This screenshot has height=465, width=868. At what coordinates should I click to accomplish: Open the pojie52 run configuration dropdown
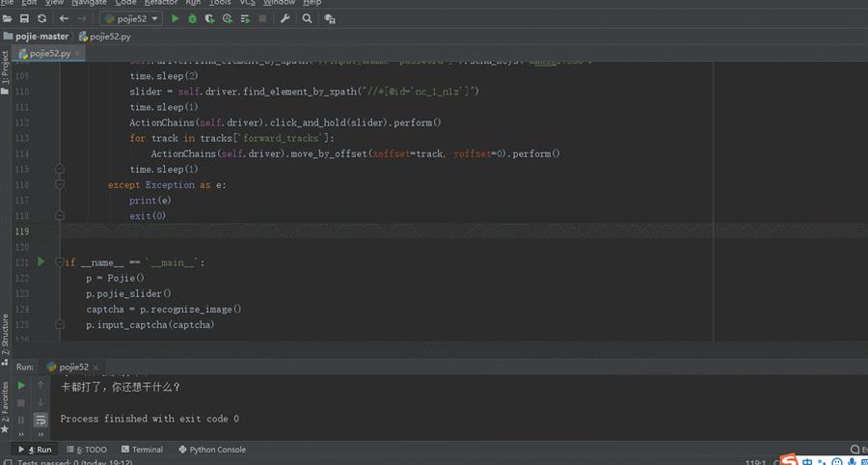click(131, 19)
